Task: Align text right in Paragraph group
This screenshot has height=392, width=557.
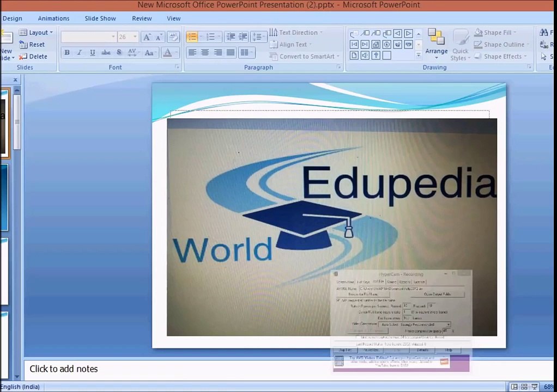Action: [218, 52]
